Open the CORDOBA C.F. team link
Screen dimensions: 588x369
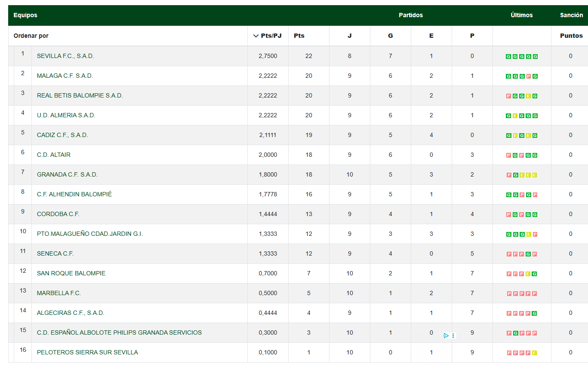click(58, 214)
